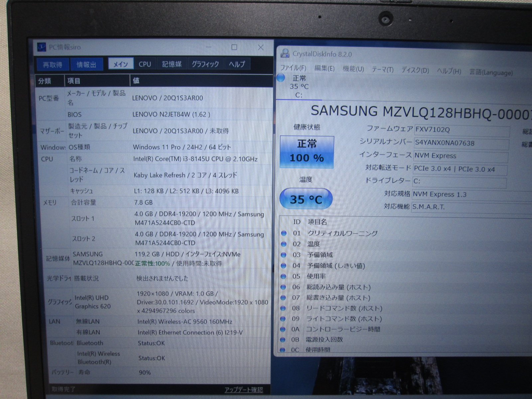Click the 再取得 button
The height and width of the screenshot is (399, 532).
[53, 65]
